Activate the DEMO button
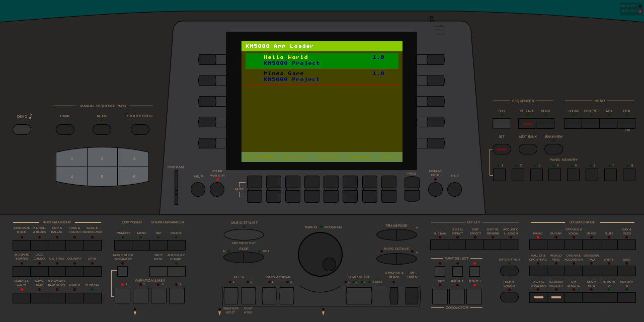Screen dimensions: 644x322 [x=22, y=129]
